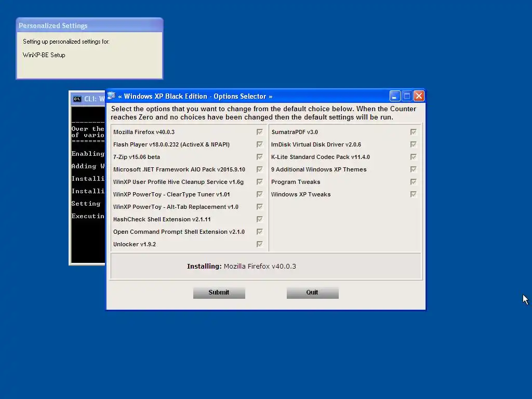
Task: Toggle 9 Additional Windows XP Themes checkbox
Action: pyautogui.click(x=413, y=169)
